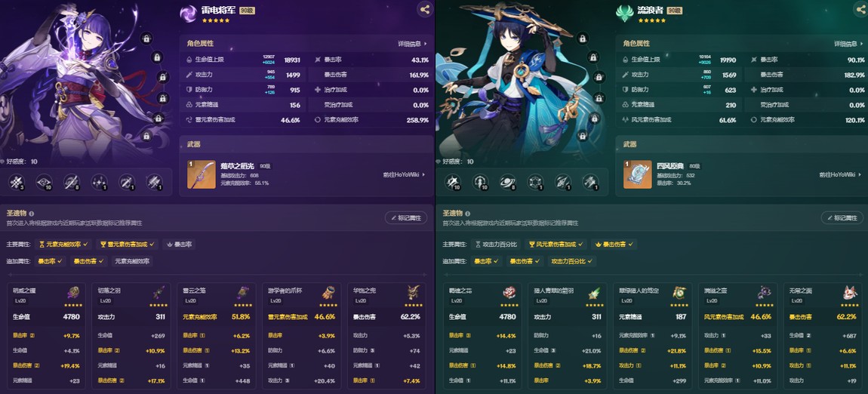The width and height of the screenshot is (868, 394).
Task: Toggle the 雷元素伤害加成 main attribute tag
Action: point(128,244)
